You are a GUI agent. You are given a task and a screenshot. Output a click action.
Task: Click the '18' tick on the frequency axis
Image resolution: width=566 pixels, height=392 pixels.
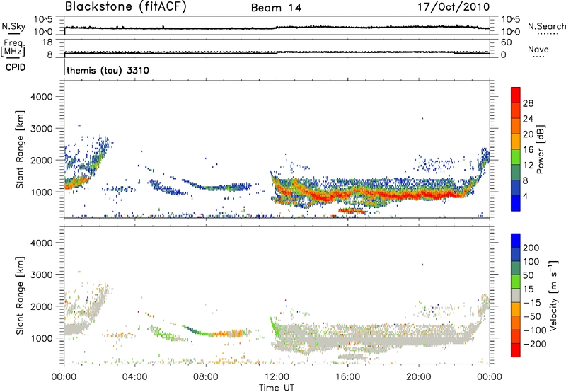click(x=47, y=42)
